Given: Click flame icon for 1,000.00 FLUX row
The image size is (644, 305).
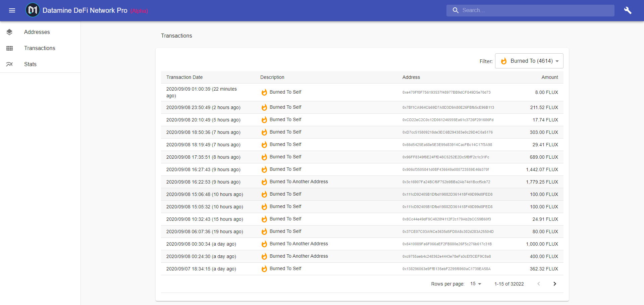Looking at the screenshot, I should tap(264, 244).
